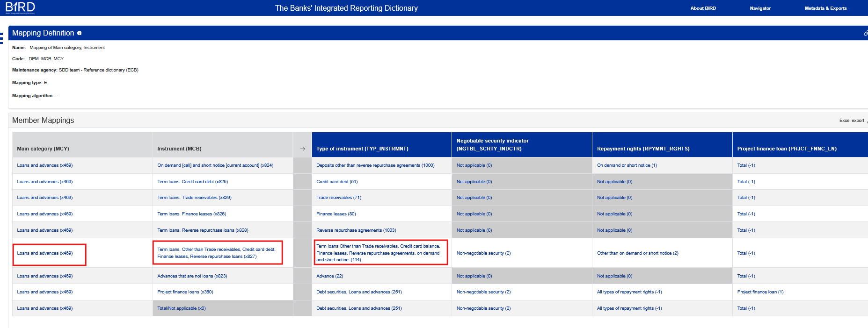Open Total (-1) in Reverse repurchase agreements row
The height and width of the screenshot is (328, 868).
coord(746,230)
